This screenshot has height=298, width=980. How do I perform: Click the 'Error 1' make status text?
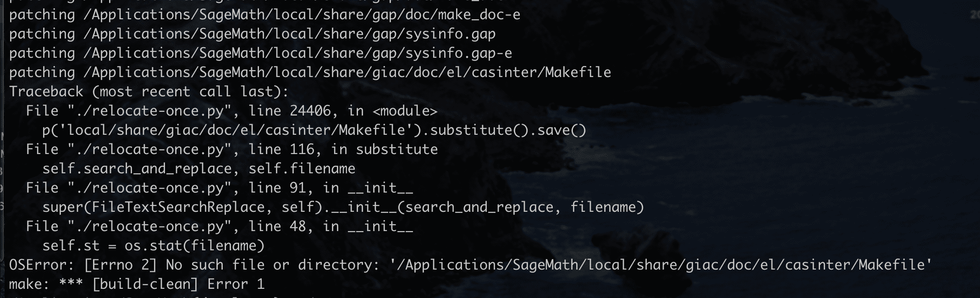[x=236, y=284]
